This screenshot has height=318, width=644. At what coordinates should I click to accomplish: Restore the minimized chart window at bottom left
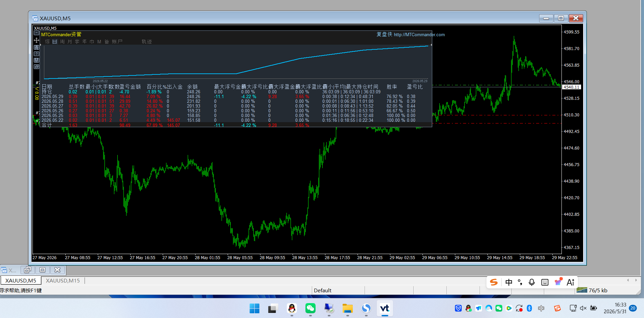click(27, 270)
